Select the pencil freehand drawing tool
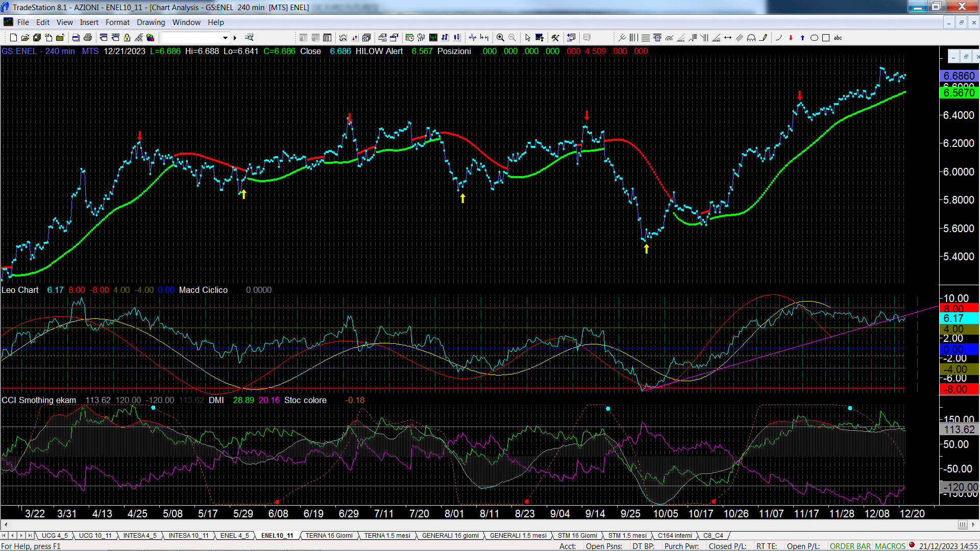 [x=764, y=37]
